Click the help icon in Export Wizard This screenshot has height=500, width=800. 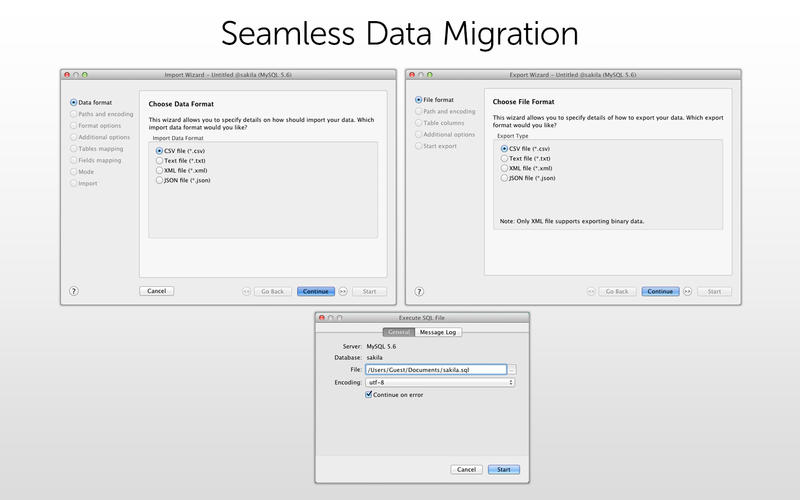[x=419, y=291]
